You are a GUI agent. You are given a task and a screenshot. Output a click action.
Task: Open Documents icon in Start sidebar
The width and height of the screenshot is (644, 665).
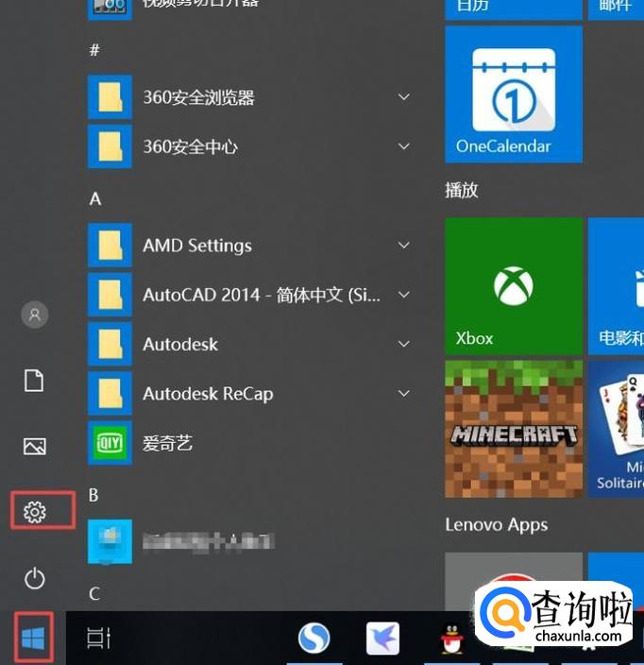click(34, 380)
